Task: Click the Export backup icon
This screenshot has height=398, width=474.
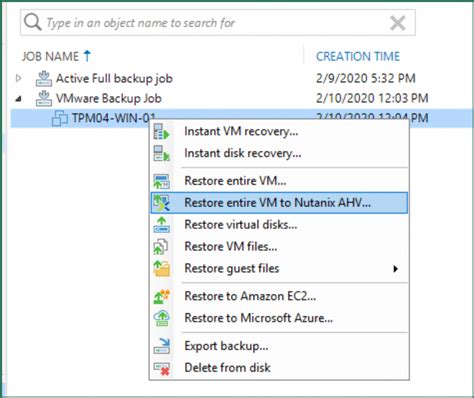Action: (x=161, y=346)
